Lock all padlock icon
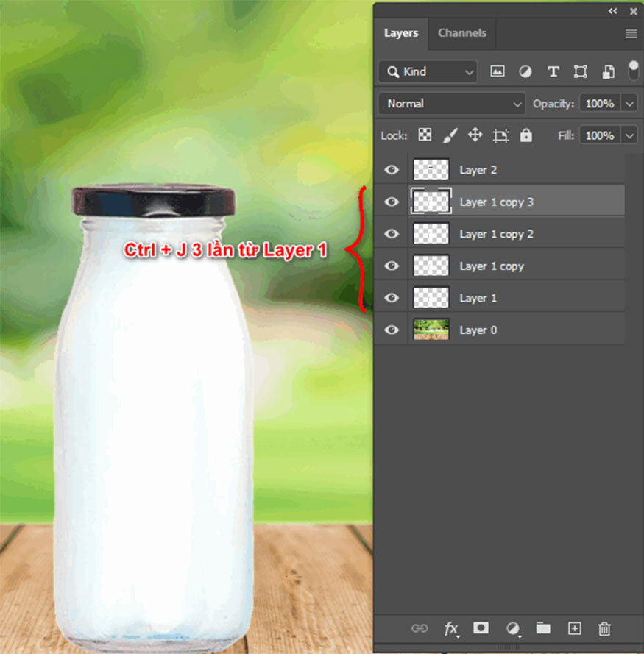644x654 pixels. pos(526,135)
